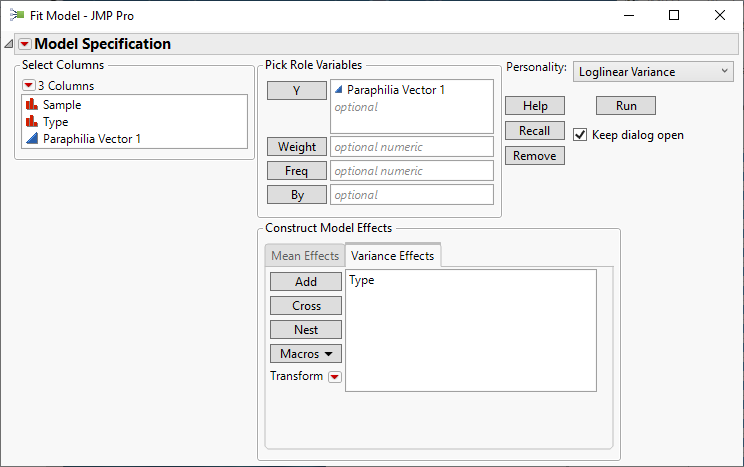Image resolution: width=744 pixels, height=467 pixels.
Task: Click the JMP icon in the title bar
Action: tap(17, 15)
